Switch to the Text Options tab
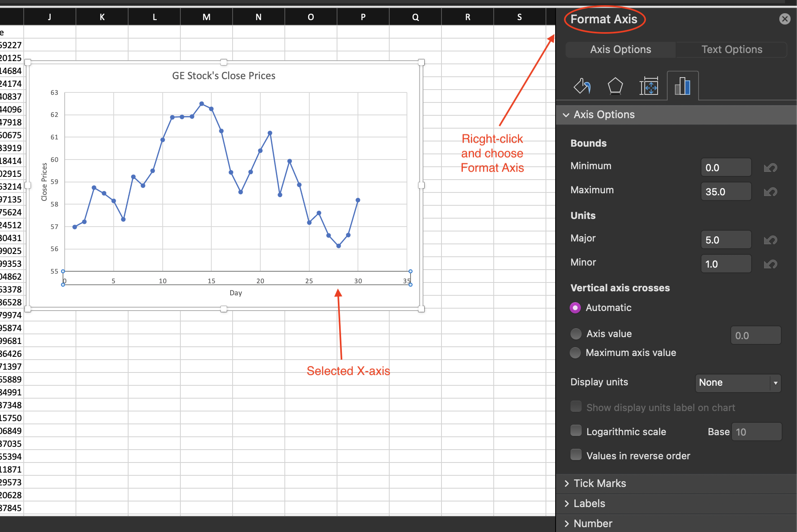 pyautogui.click(x=732, y=49)
